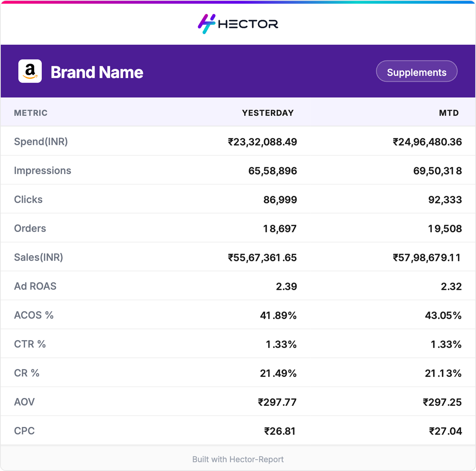Select the Brand Name heading

coord(97,72)
